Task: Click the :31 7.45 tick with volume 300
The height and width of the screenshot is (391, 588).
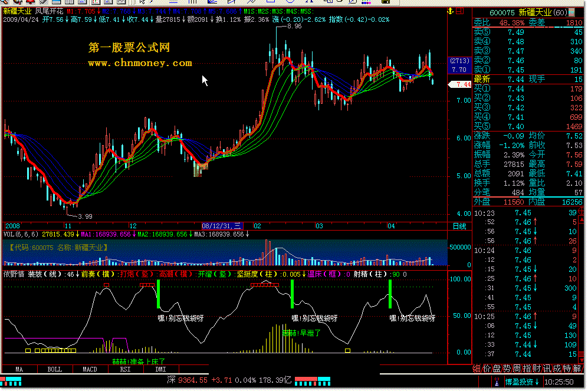Action: pos(525,288)
